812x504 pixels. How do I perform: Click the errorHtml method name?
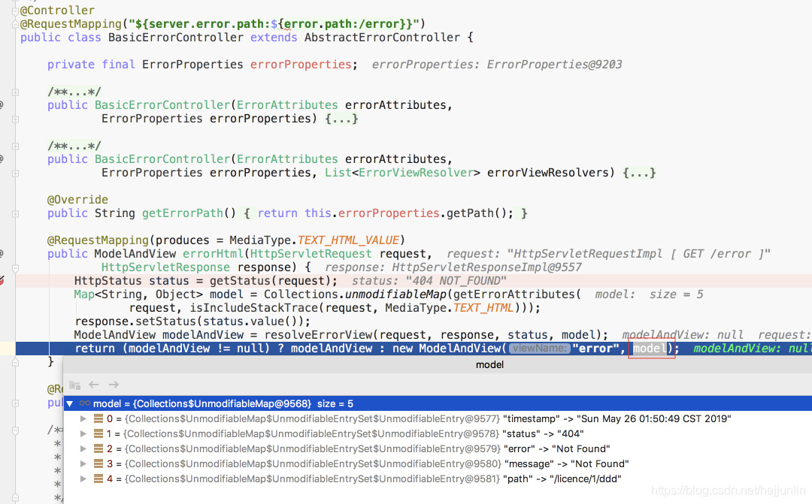213,254
